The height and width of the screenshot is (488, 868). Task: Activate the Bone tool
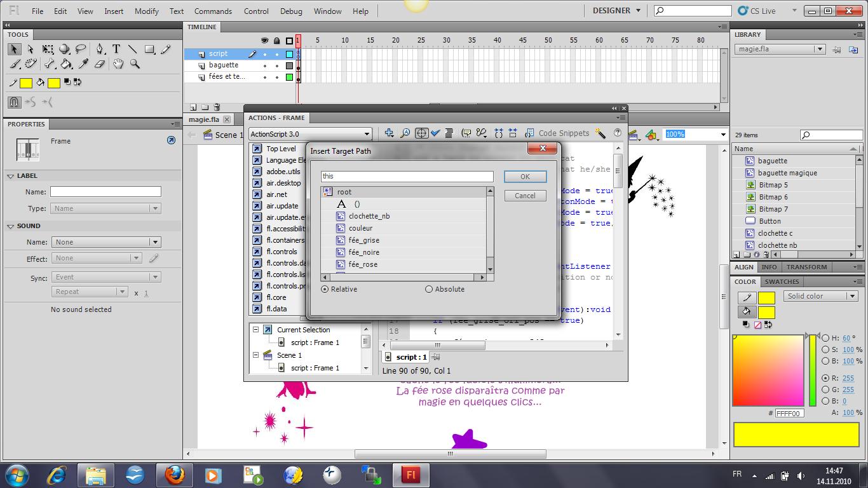pos(49,64)
